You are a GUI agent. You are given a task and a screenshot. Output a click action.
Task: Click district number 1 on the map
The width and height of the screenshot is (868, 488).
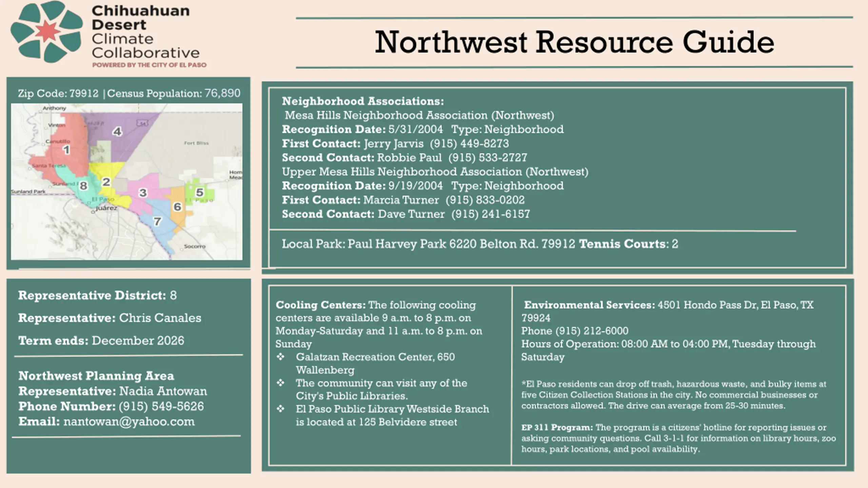tap(66, 149)
